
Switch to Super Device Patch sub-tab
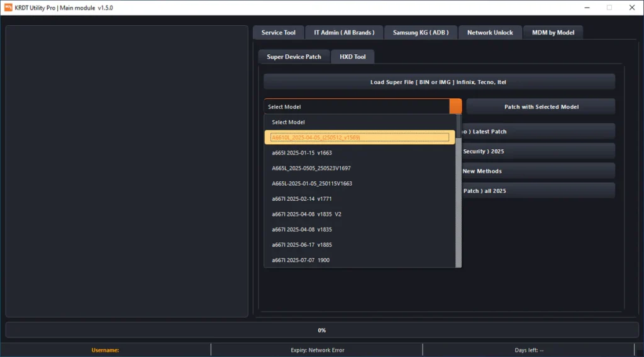tap(294, 57)
